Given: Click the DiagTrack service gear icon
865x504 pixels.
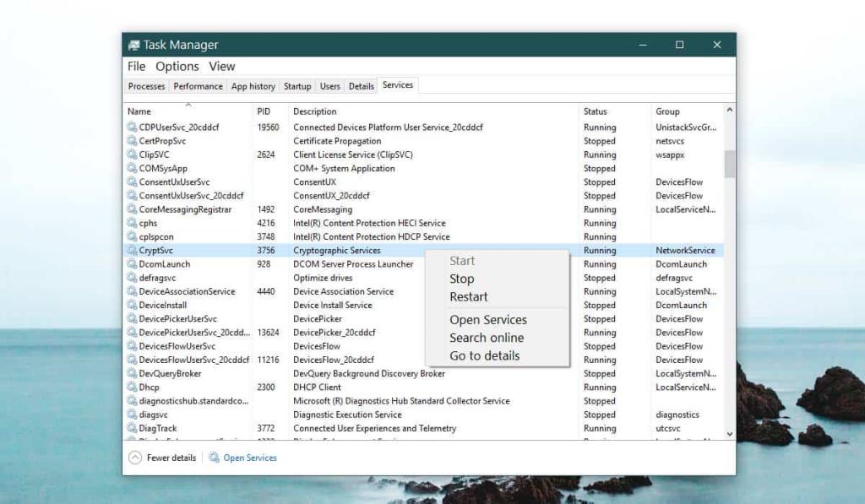Looking at the screenshot, I should (x=132, y=428).
